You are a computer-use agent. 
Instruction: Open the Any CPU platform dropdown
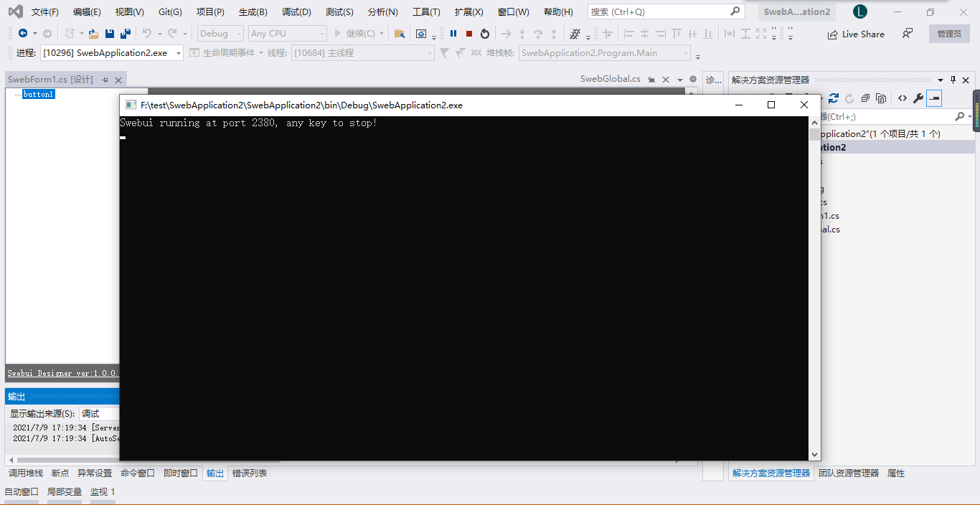[x=287, y=34]
